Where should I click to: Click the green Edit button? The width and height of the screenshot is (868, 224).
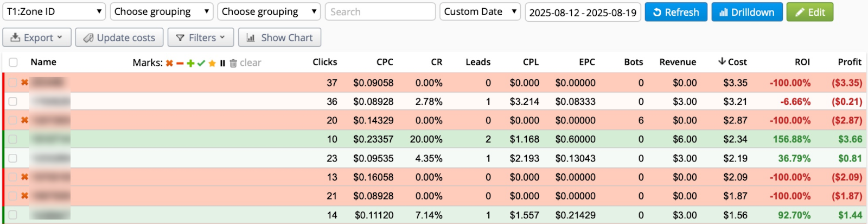point(809,12)
